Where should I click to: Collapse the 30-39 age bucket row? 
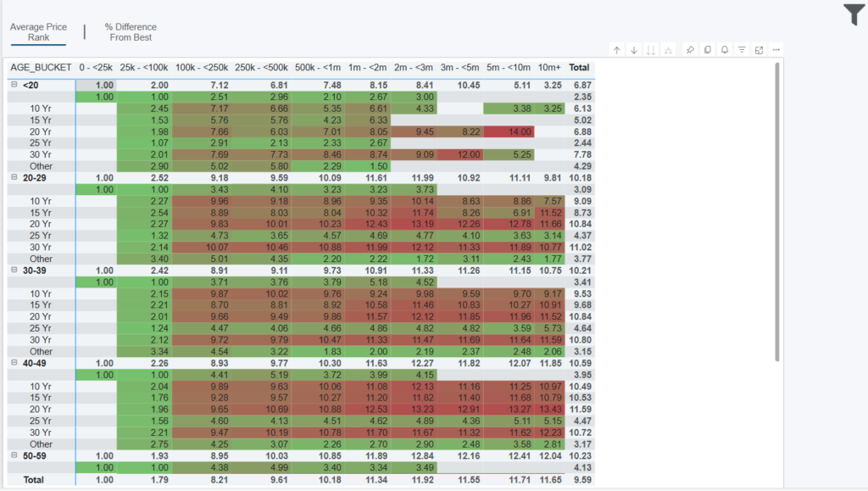tap(14, 270)
